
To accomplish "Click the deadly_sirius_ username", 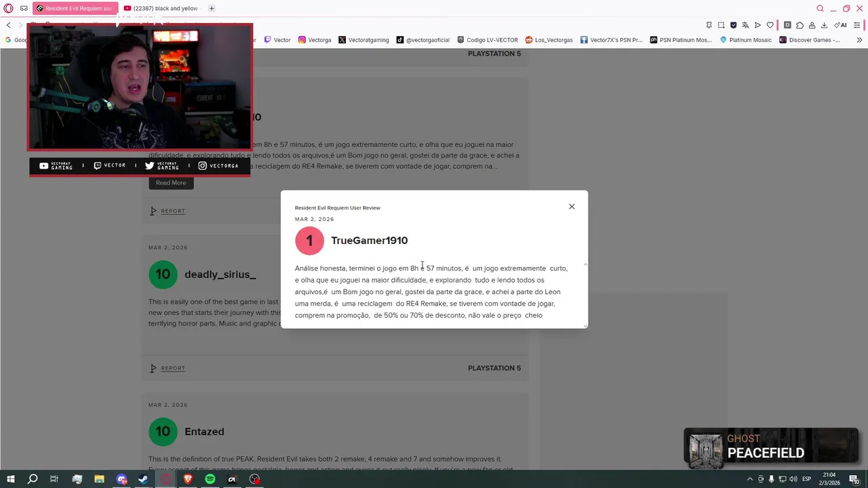I will (x=220, y=274).
